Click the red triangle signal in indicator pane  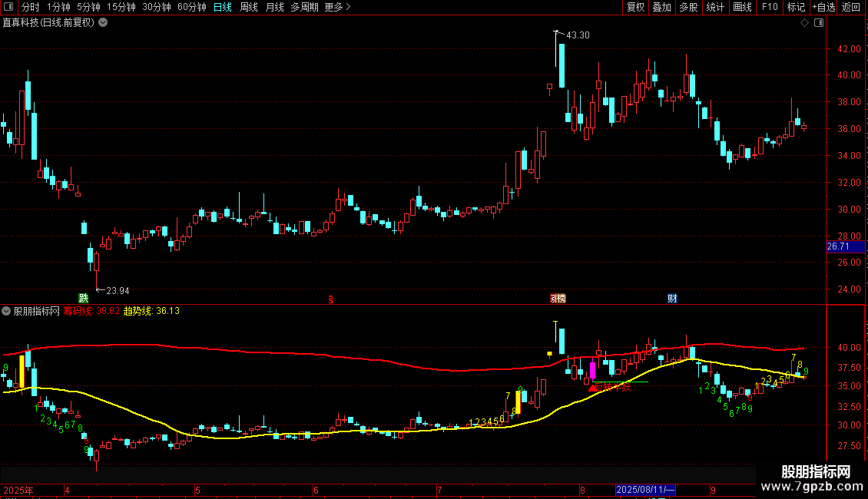592,388
